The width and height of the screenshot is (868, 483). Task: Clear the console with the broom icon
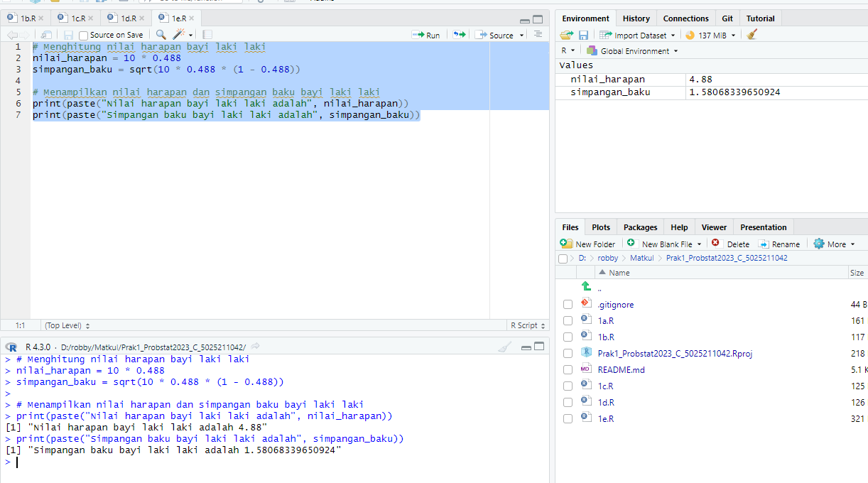pos(504,347)
